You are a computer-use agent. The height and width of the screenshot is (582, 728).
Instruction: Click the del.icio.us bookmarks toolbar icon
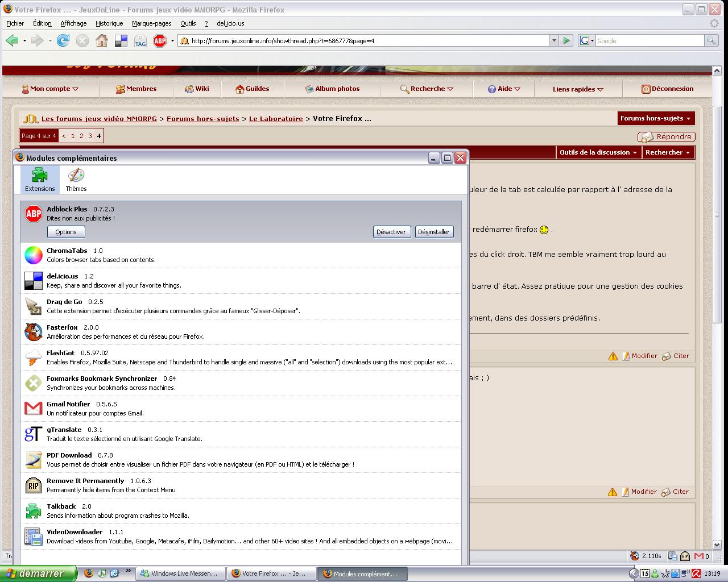pyautogui.click(x=121, y=40)
